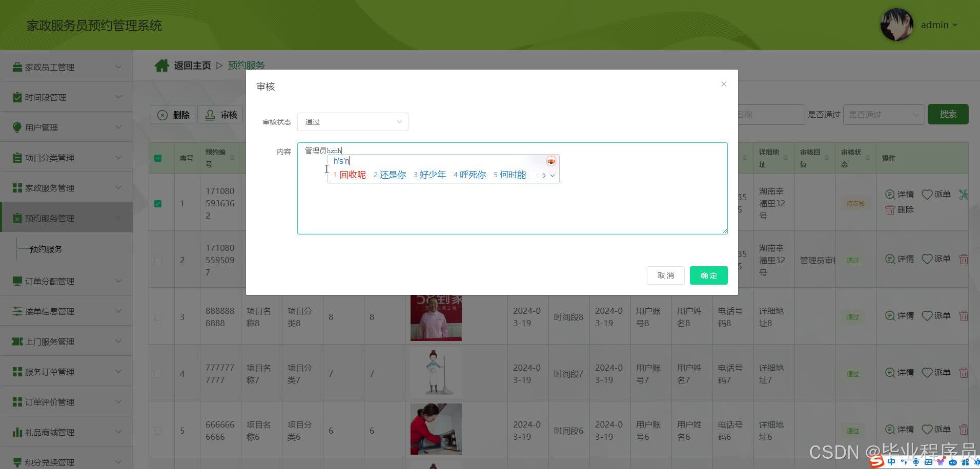Expand 服务订单管理 with its chevron
980x469 pixels.
pyautogui.click(x=118, y=372)
